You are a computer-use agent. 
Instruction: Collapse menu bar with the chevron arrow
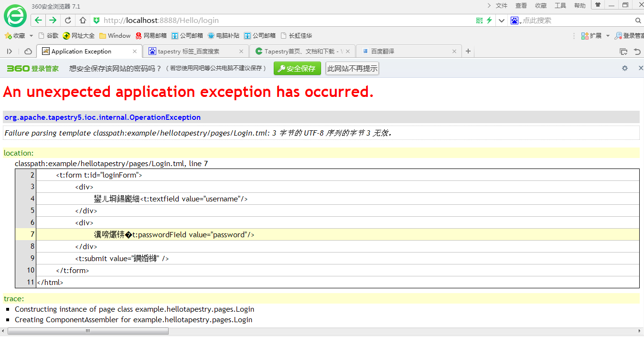coord(489,6)
